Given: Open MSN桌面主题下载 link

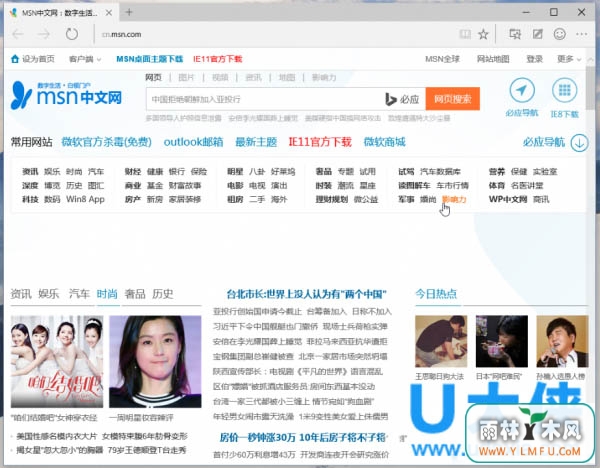Looking at the screenshot, I should [150, 59].
